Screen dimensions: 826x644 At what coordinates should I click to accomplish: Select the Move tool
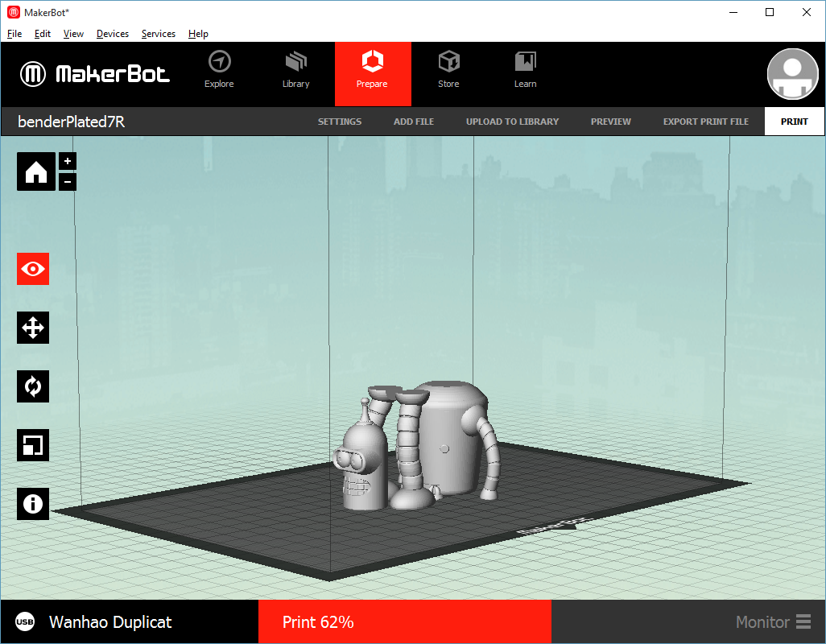tap(33, 328)
